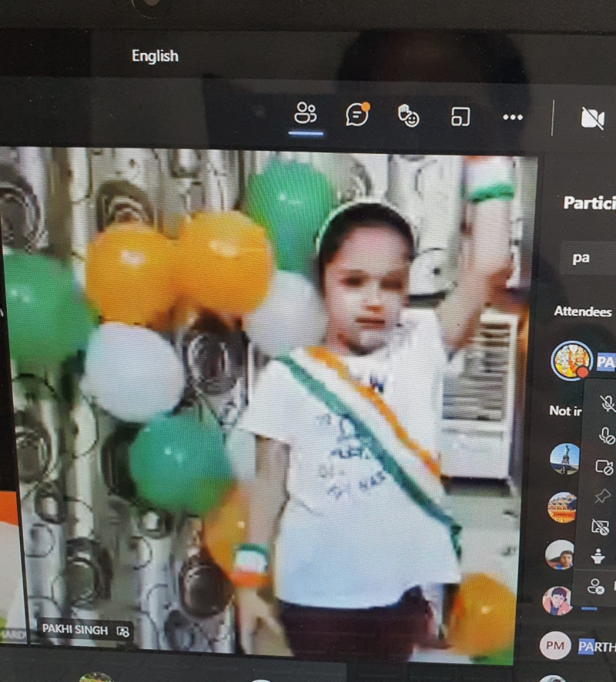Select Pin option in context menu
616x682 pixels.
click(x=602, y=496)
